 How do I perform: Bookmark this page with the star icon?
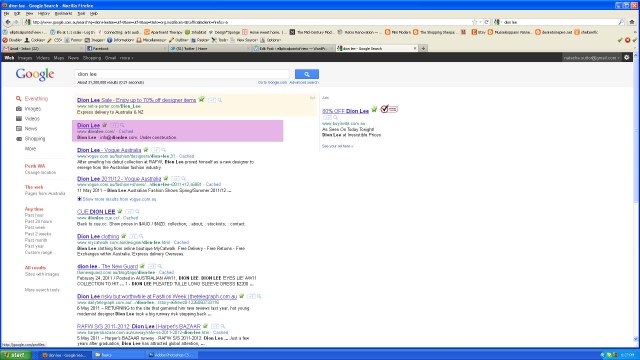point(474,22)
